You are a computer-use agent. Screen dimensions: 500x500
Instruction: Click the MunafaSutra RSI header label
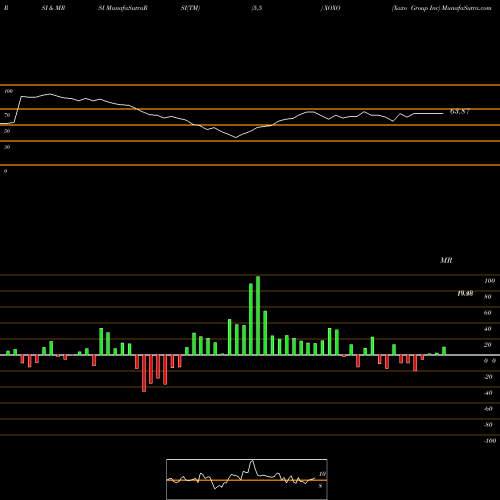coord(123,8)
